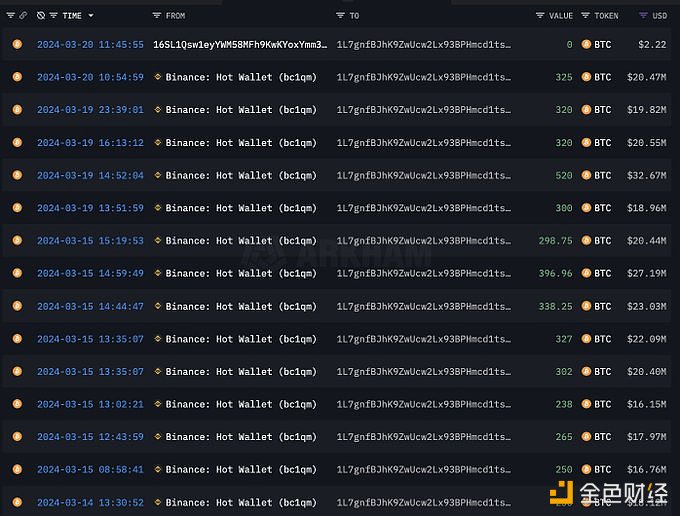Click the VALUE column header label

[561, 16]
